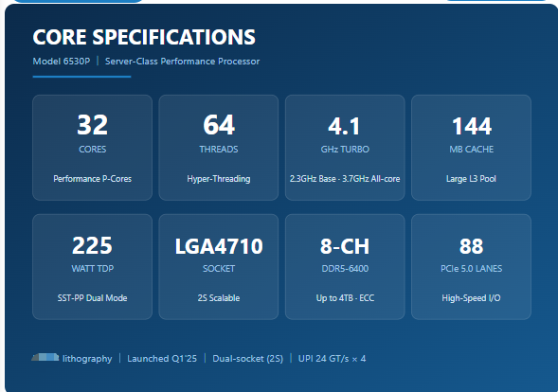This screenshot has width=558, height=392.
Task: Click the SST-PP Dual Mode text
Action: tap(92, 297)
